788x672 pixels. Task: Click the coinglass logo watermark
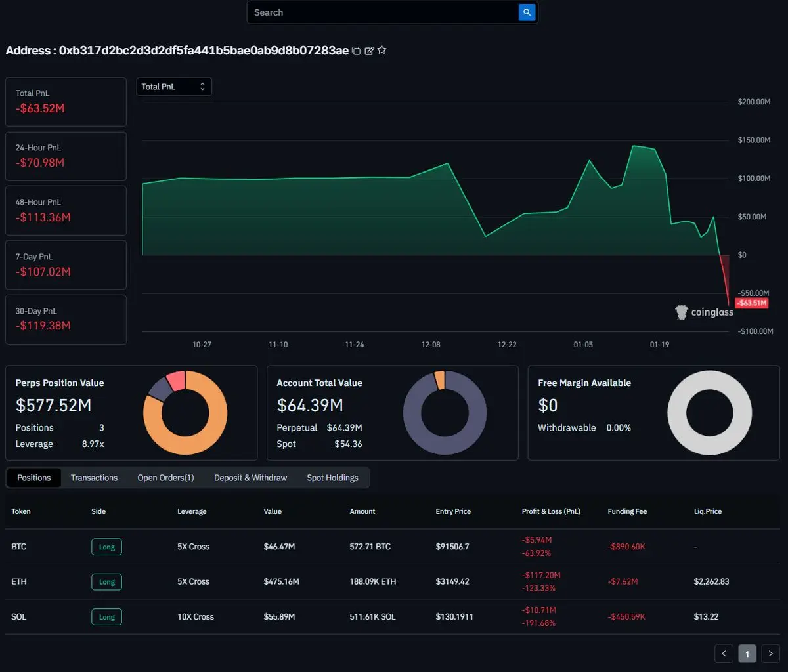coord(704,313)
